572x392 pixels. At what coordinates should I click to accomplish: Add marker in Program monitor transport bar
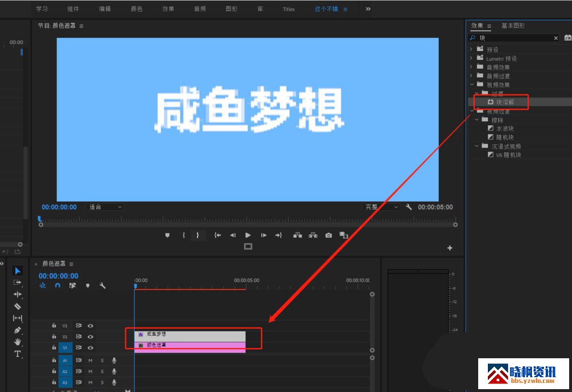[168, 235]
